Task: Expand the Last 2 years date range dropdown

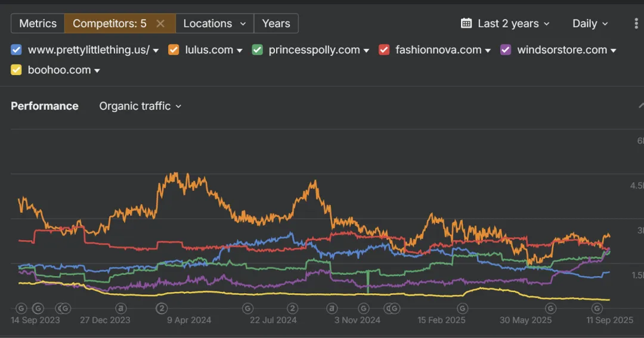Action: pyautogui.click(x=513, y=23)
